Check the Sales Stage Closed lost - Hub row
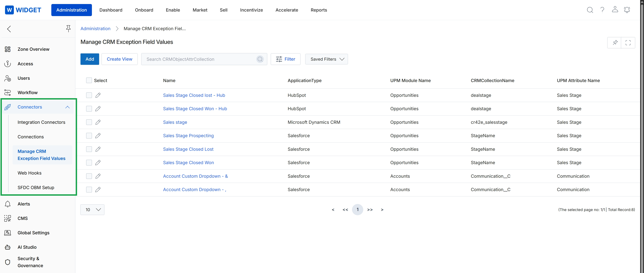Image resolution: width=644 pixels, height=273 pixels. click(89, 95)
